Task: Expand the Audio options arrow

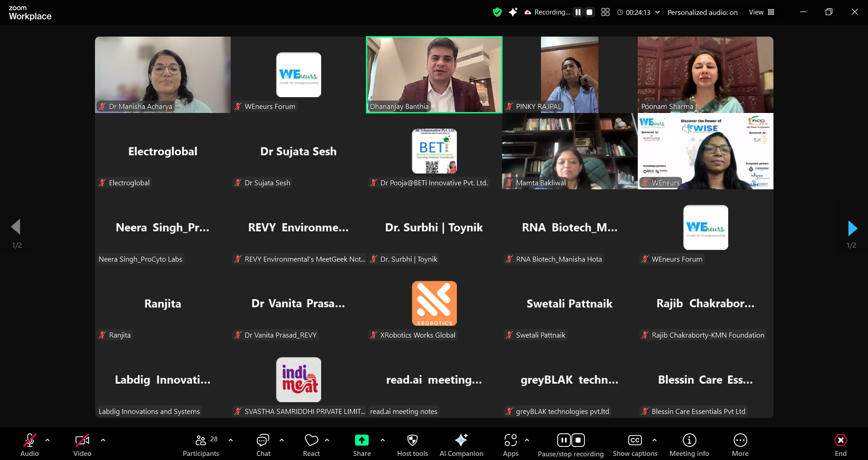Action: (x=47, y=440)
